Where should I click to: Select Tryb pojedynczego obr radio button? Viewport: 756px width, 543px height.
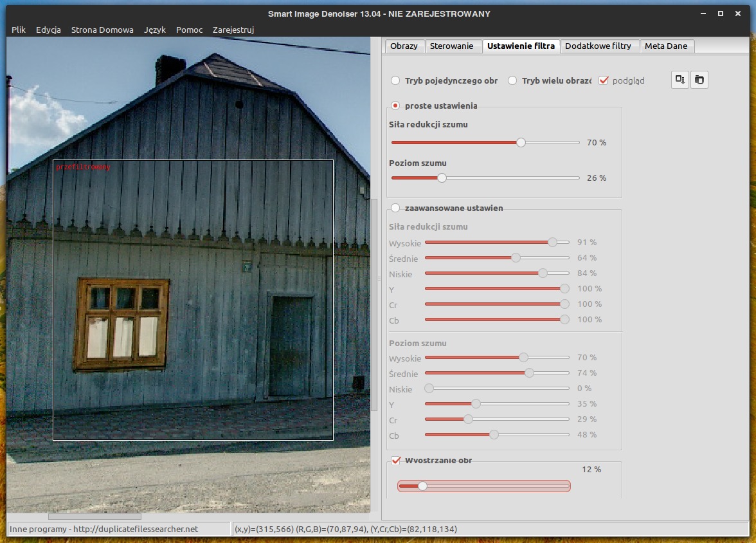395,80
